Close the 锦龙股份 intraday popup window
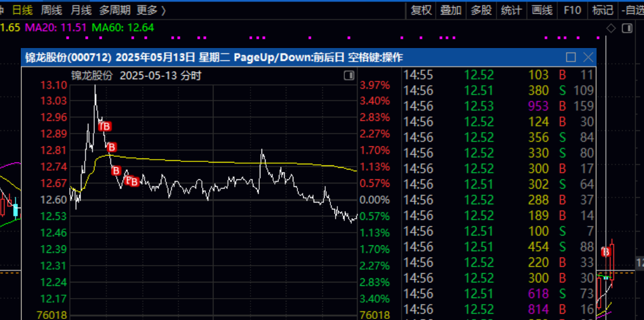 click(588, 57)
